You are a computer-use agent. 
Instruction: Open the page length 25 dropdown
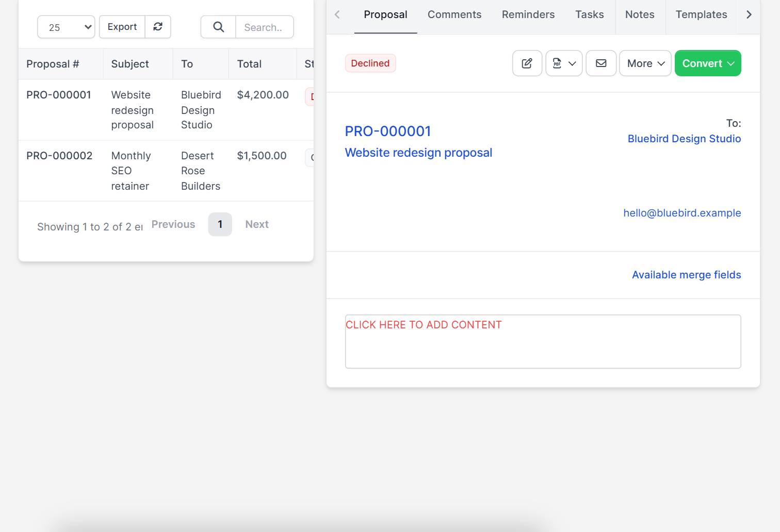[66, 27]
